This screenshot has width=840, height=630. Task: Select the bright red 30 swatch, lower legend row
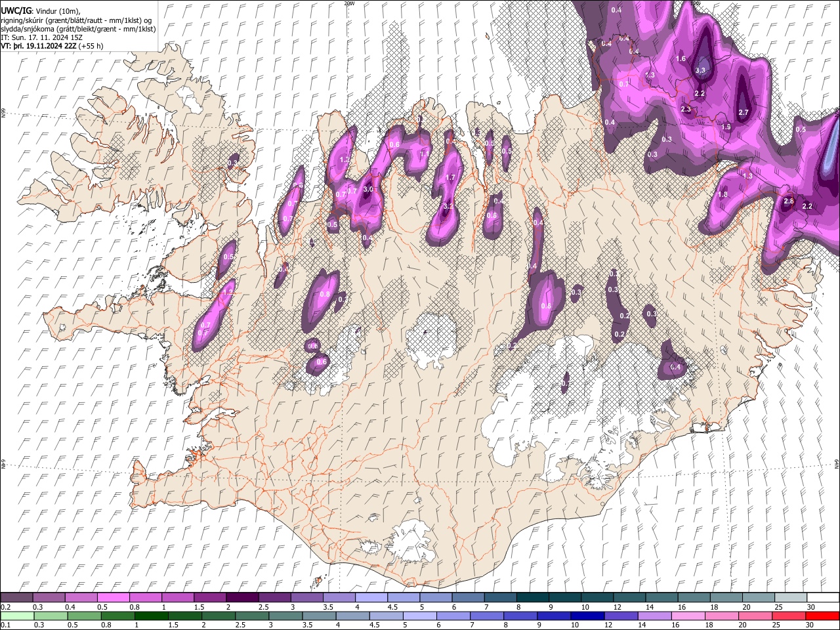pos(822,616)
